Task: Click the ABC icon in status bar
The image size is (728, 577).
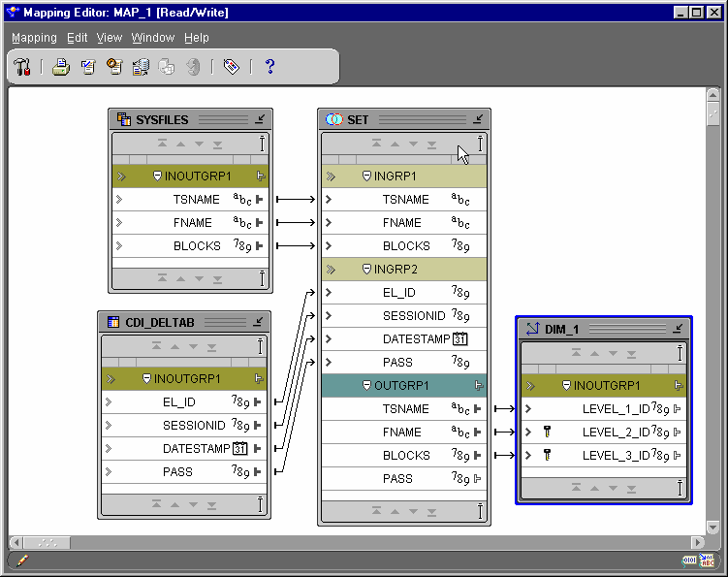Action: 707,561
